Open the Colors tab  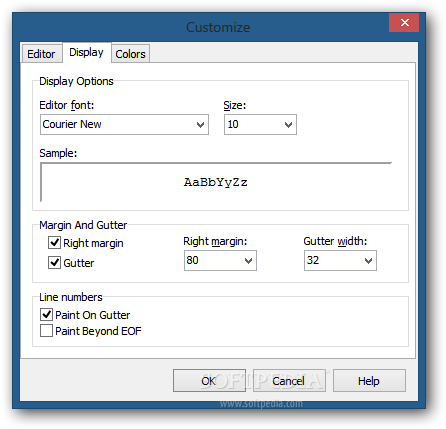click(130, 54)
